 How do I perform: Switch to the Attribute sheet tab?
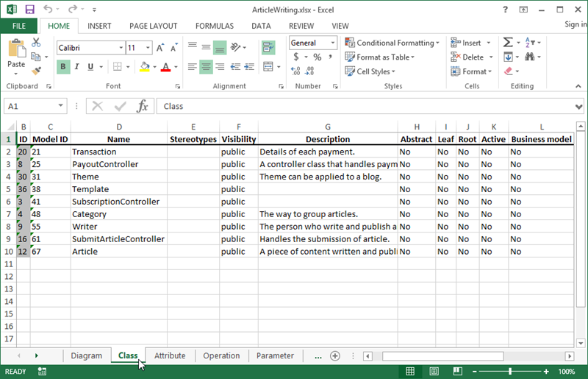point(170,355)
